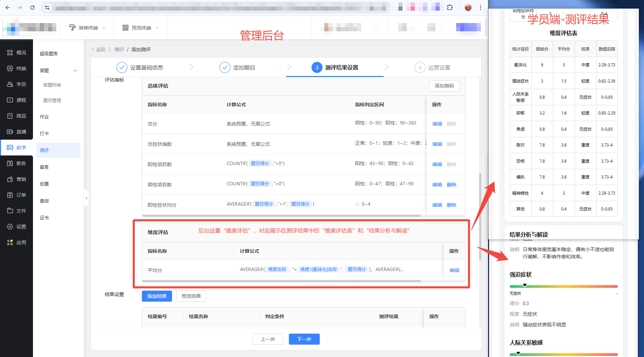
Task: Open the 直播 live stream section
Action: [x=10, y=132]
